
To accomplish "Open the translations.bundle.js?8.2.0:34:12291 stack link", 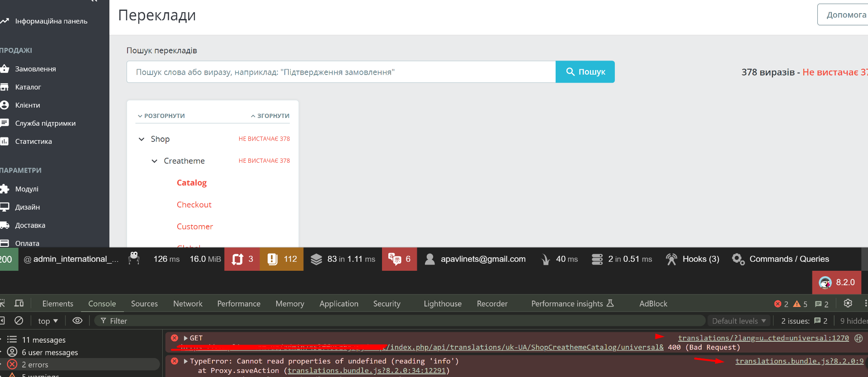I will tap(367, 371).
